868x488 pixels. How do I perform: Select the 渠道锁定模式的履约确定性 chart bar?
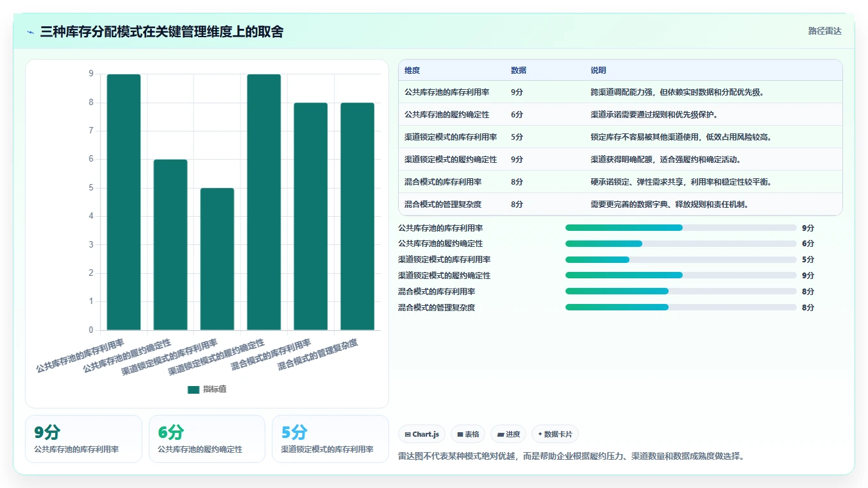pos(264,202)
